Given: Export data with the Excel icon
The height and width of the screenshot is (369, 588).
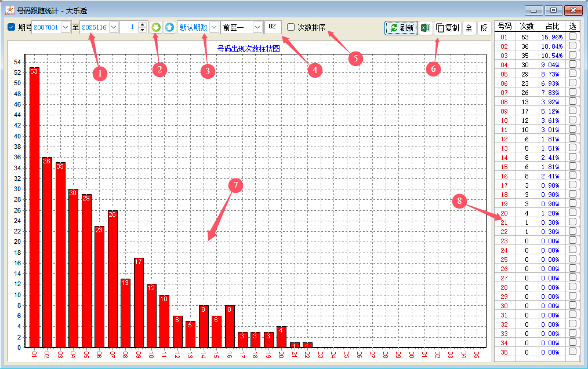Looking at the screenshot, I should point(426,28).
